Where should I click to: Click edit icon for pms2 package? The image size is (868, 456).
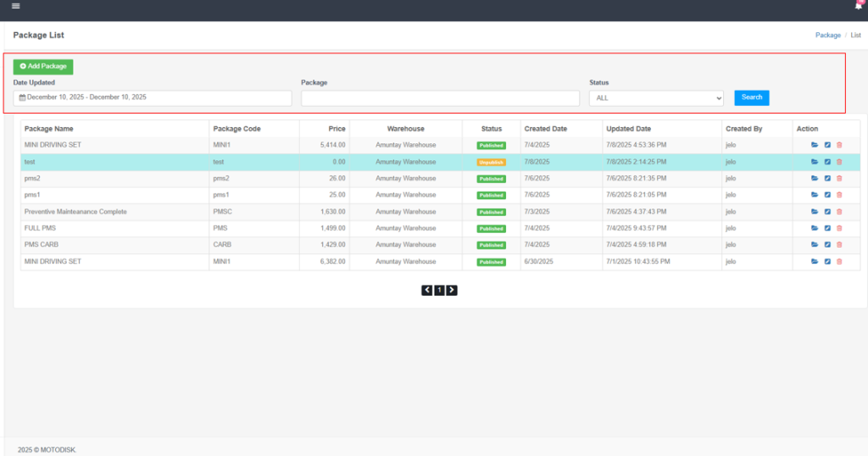(827, 178)
